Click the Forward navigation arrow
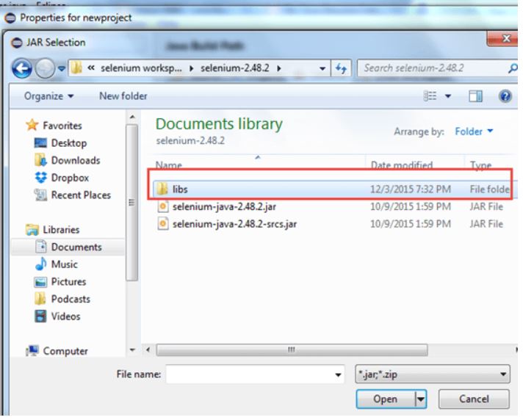The width and height of the screenshot is (523, 420). 45,68
